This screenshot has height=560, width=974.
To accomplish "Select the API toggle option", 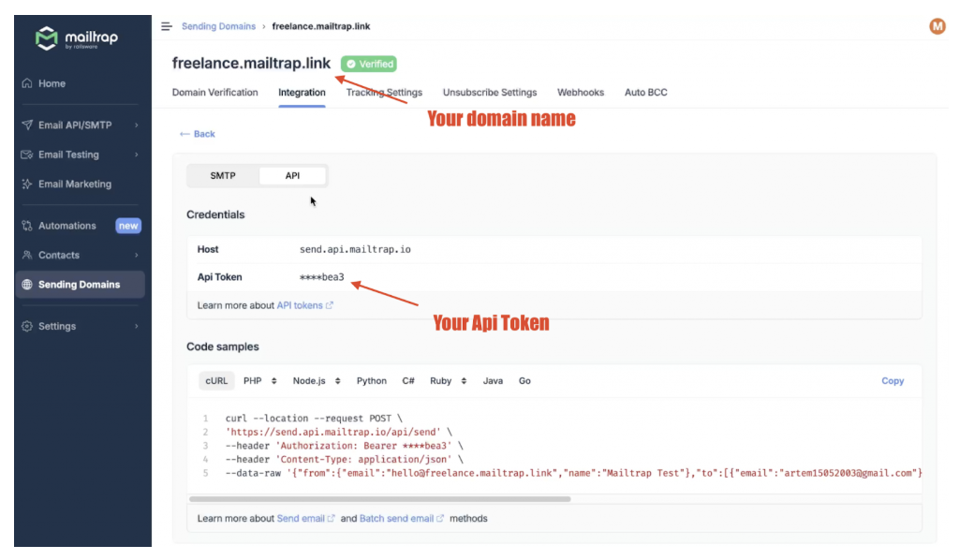I will [x=292, y=175].
